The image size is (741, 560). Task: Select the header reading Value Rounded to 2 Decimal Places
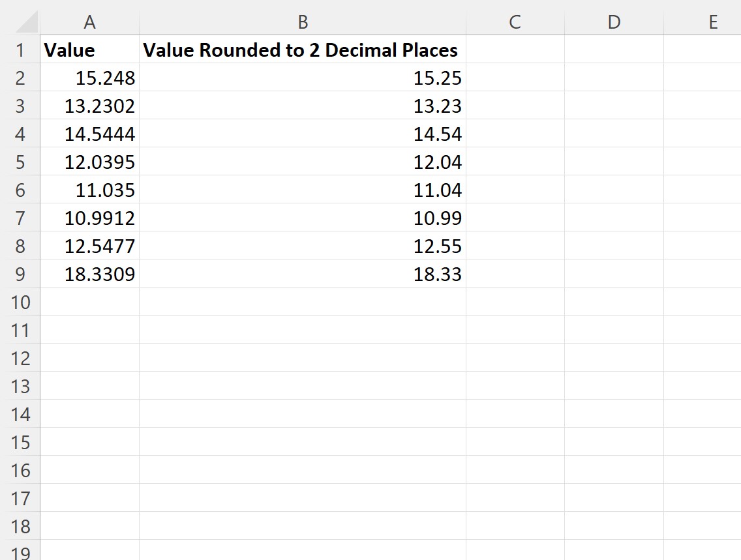click(x=300, y=50)
